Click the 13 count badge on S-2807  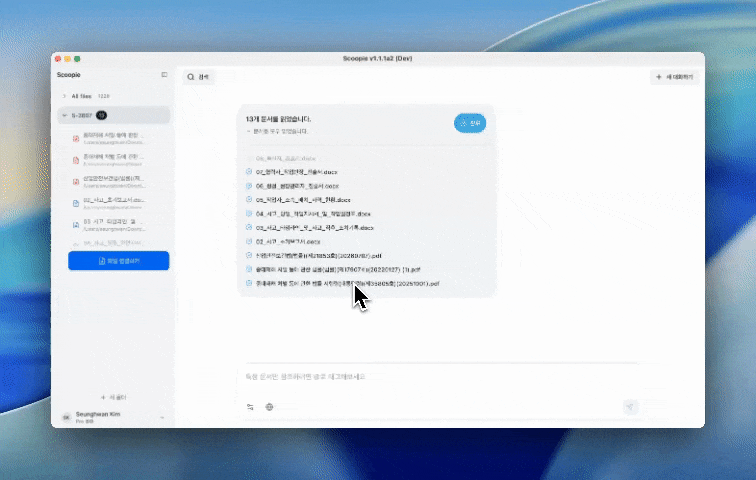[x=101, y=115]
